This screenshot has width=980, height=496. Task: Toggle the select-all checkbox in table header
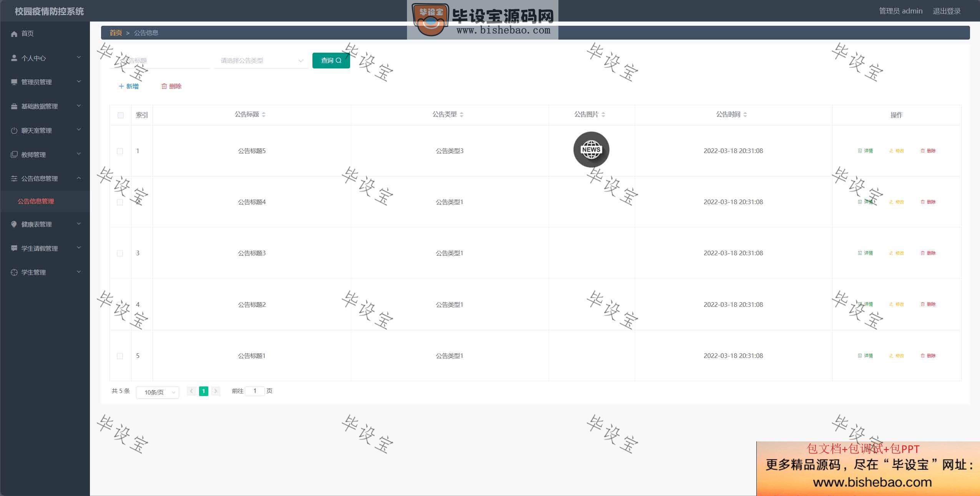[x=120, y=115]
